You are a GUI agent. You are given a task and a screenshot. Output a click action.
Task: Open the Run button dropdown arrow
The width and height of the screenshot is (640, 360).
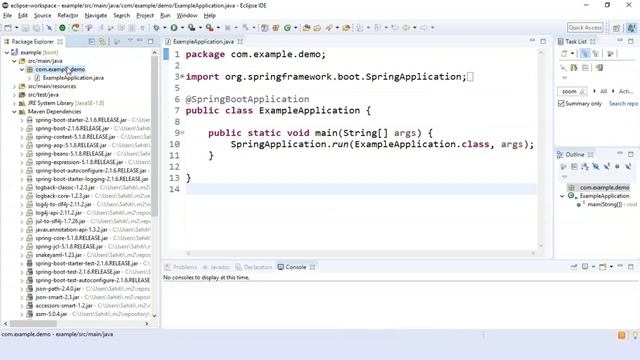pyautogui.click(x=182, y=28)
